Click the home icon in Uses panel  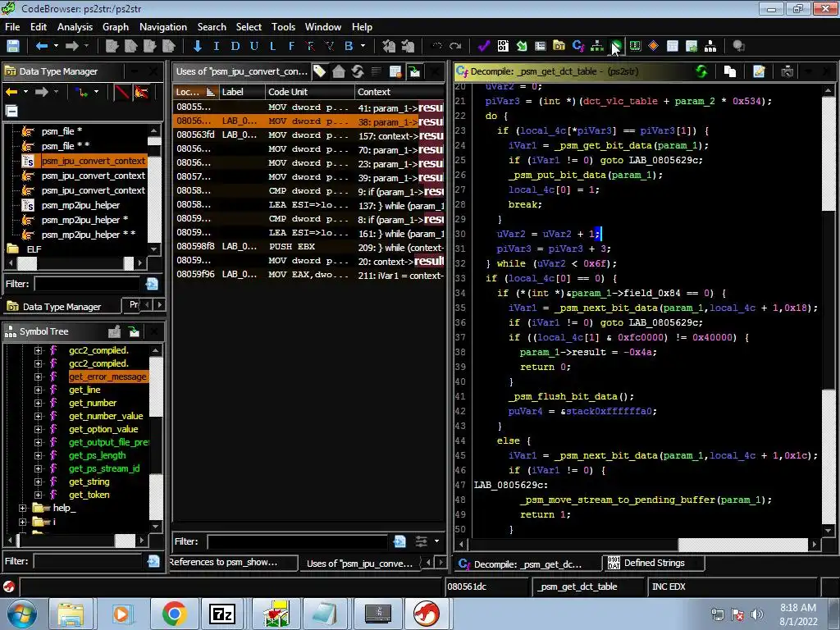point(339,71)
